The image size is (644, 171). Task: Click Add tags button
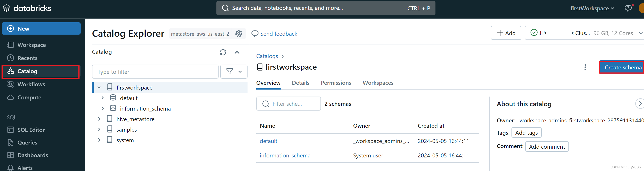click(x=527, y=133)
